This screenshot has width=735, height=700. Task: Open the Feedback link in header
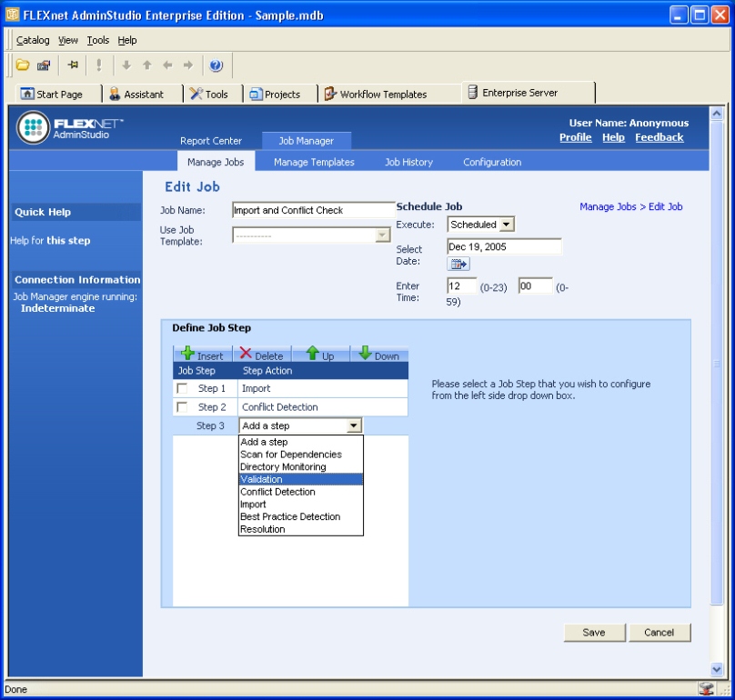click(x=659, y=137)
